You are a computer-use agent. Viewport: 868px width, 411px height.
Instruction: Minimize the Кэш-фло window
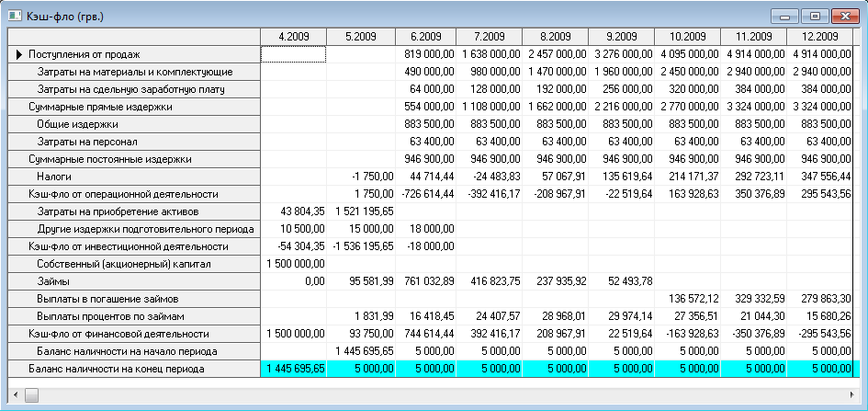783,17
